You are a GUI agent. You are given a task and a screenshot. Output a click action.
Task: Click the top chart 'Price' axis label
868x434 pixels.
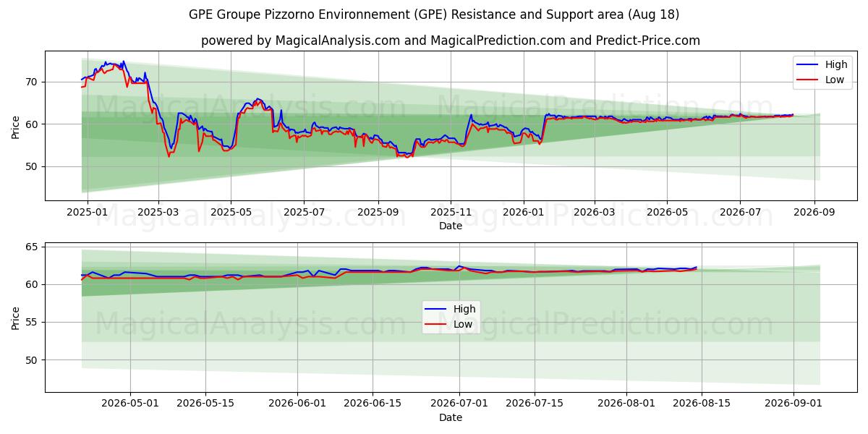(16, 125)
